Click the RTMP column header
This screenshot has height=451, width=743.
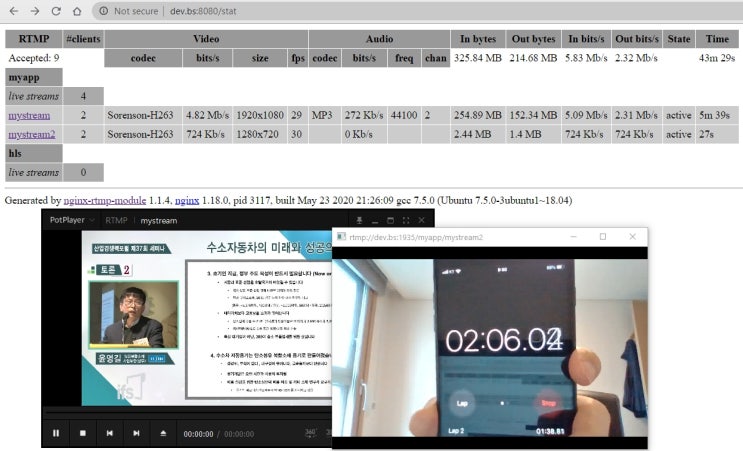click(x=34, y=39)
